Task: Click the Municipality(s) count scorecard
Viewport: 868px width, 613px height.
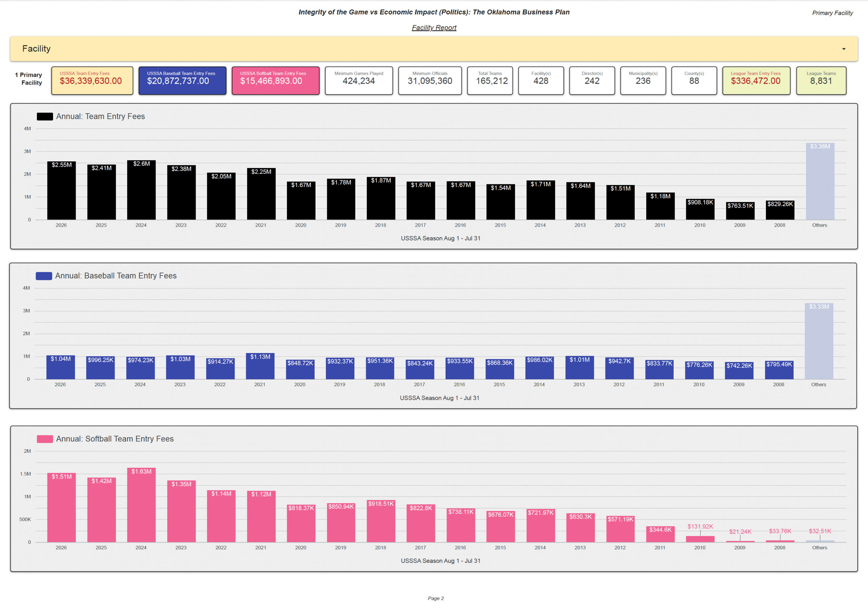Action: click(643, 81)
